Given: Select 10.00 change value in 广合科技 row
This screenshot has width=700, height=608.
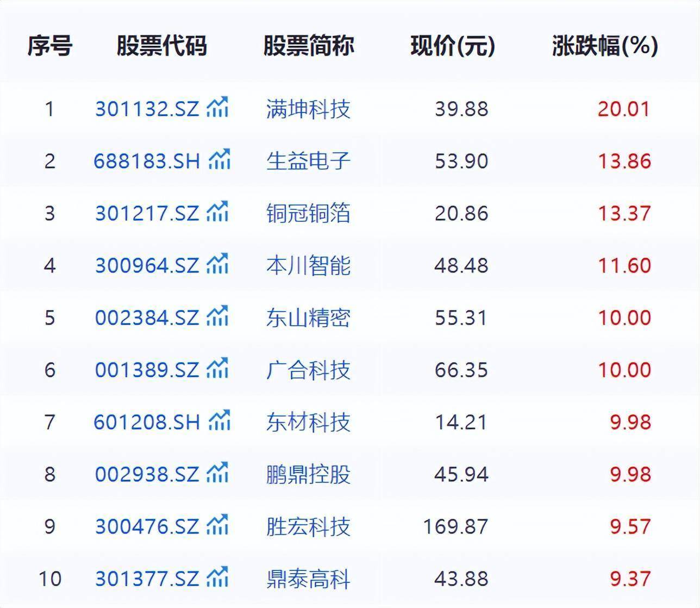Looking at the screenshot, I should [624, 370].
